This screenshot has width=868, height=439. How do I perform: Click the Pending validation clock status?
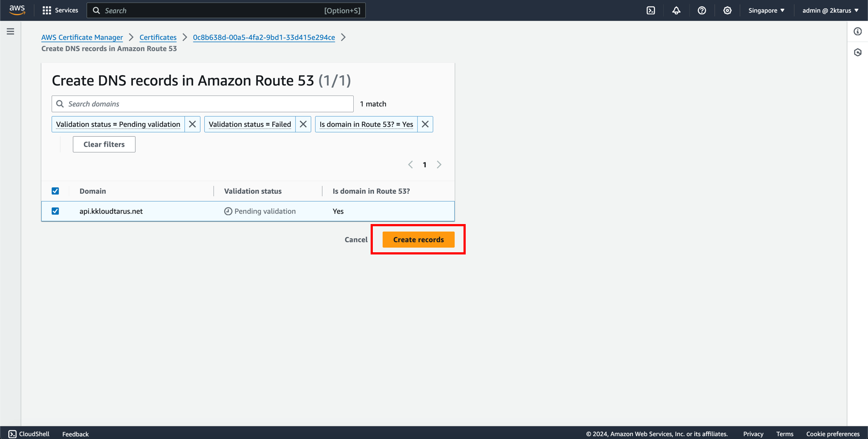(x=260, y=211)
